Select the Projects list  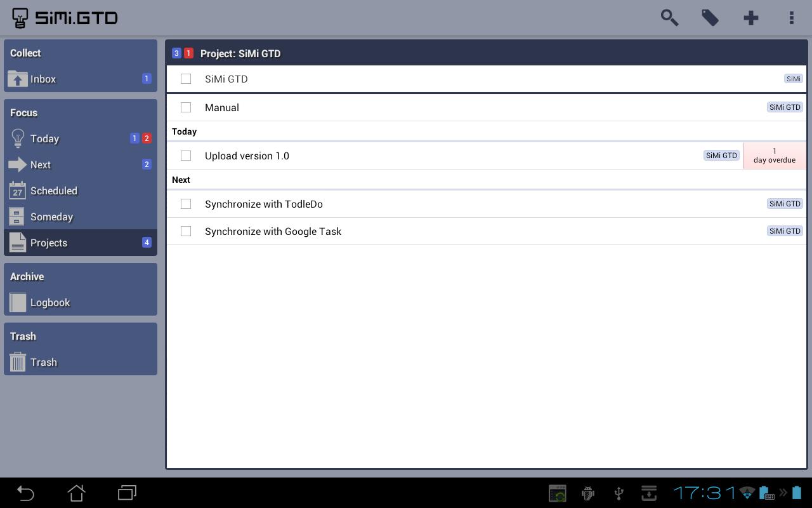(81, 243)
